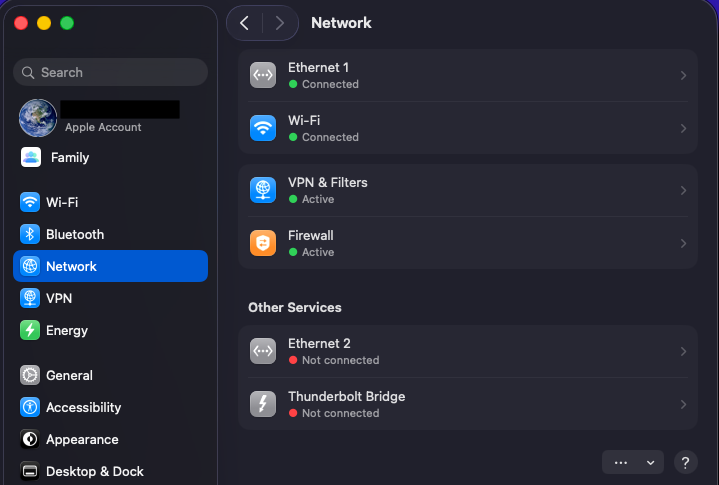Image resolution: width=719 pixels, height=485 pixels.
Task: Open the Apple Account label
Action: coord(103,127)
